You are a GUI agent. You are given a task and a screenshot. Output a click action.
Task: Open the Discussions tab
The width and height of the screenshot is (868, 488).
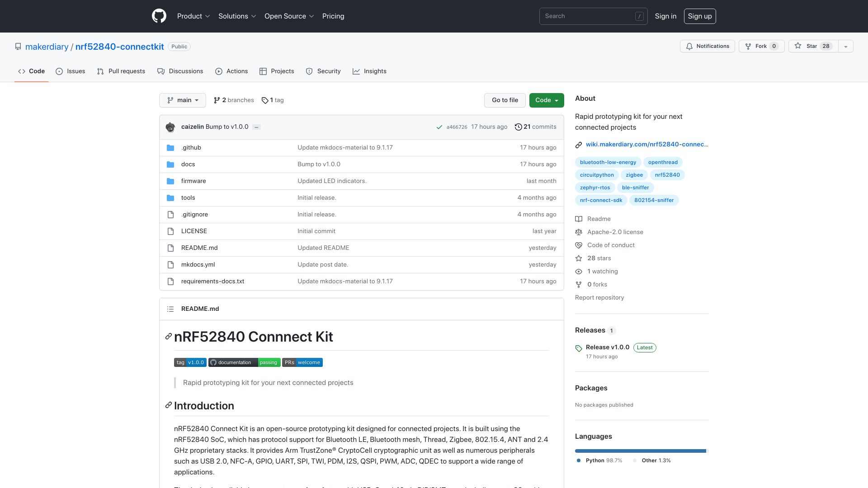(180, 71)
